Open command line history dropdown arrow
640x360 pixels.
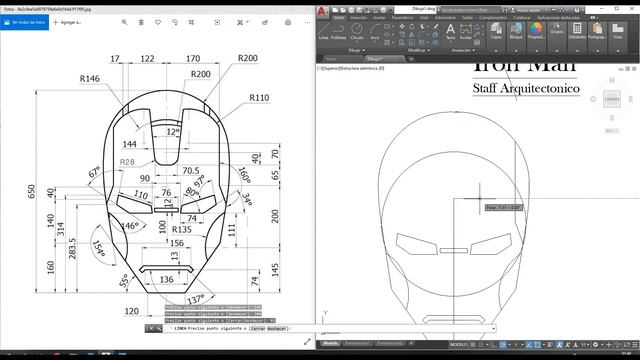tap(493, 329)
